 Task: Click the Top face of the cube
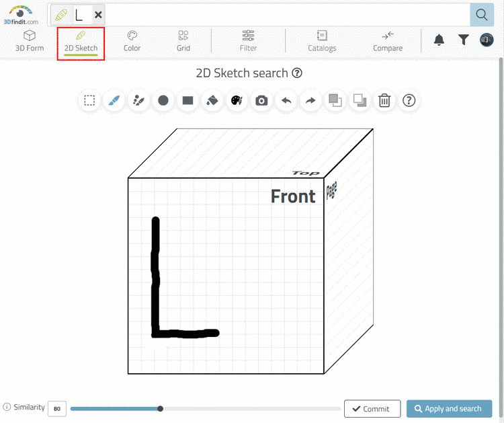(x=251, y=153)
